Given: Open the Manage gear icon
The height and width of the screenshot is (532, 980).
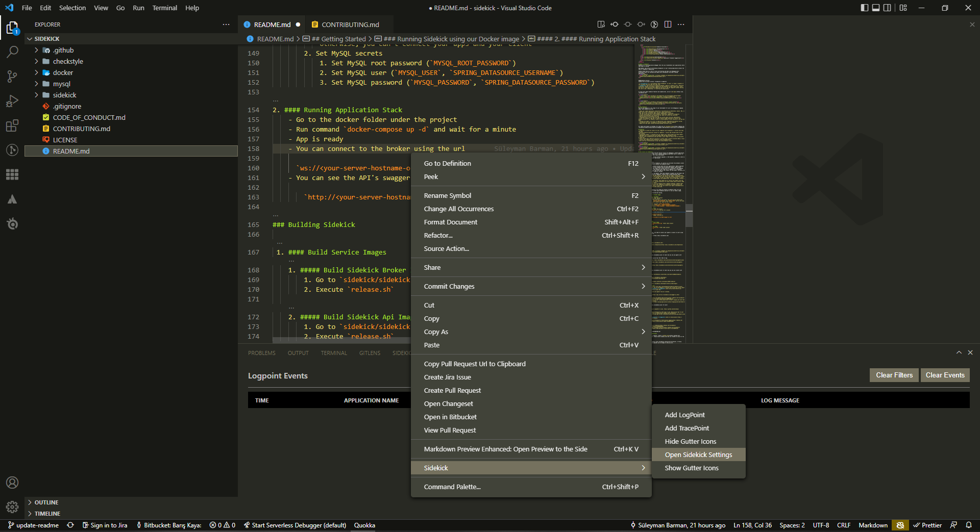Looking at the screenshot, I should pyautogui.click(x=12, y=507).
